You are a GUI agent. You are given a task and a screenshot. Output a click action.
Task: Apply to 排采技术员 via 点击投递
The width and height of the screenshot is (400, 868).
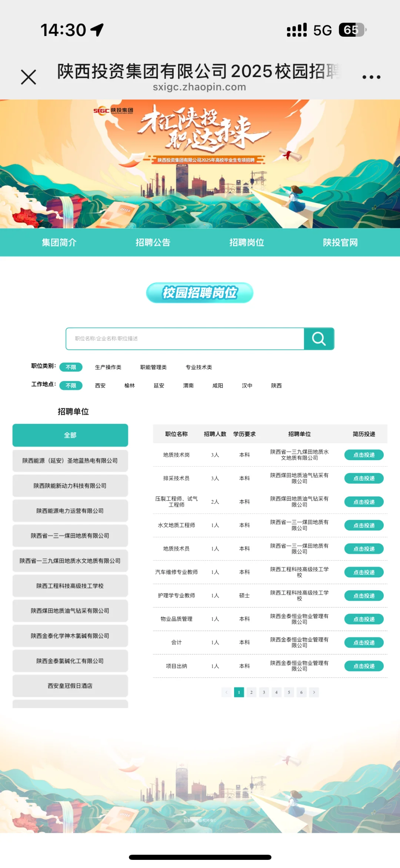364,478
